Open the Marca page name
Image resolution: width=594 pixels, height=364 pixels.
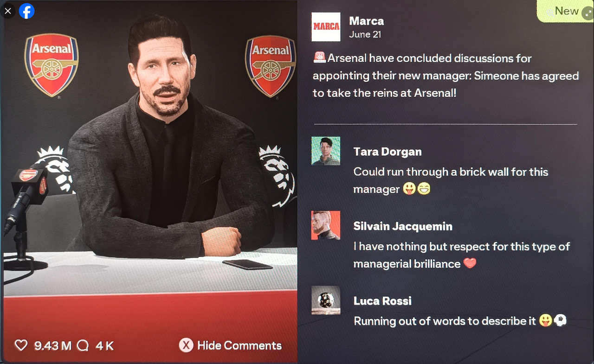click(x=367, y=21)
